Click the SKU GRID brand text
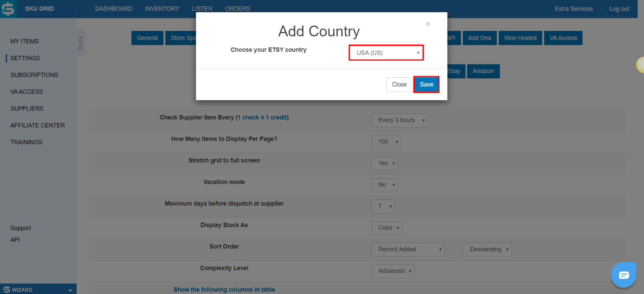644x294 pixels. [x=39, y=9]
